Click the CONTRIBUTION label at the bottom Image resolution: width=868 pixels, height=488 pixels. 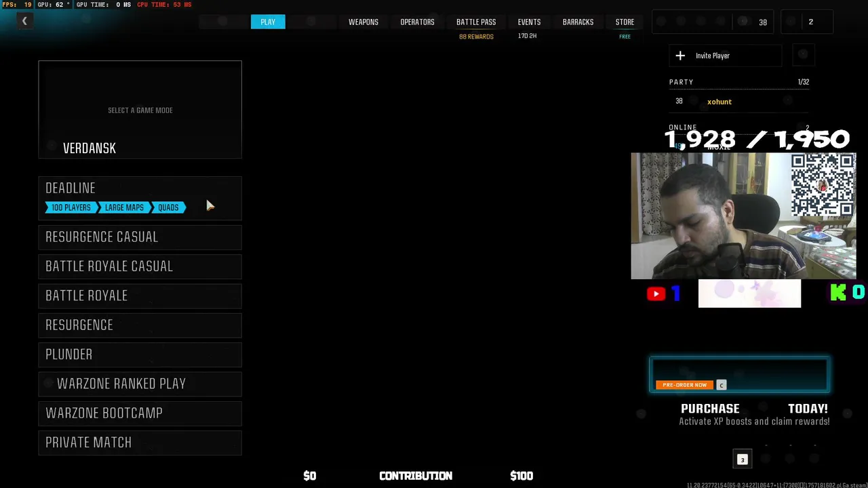[416, 476]
